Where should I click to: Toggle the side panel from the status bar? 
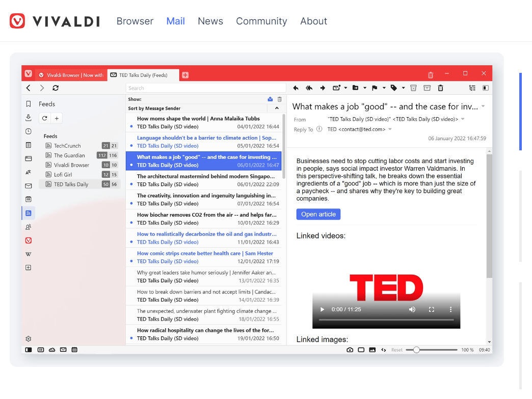click(x=29, y=350)
